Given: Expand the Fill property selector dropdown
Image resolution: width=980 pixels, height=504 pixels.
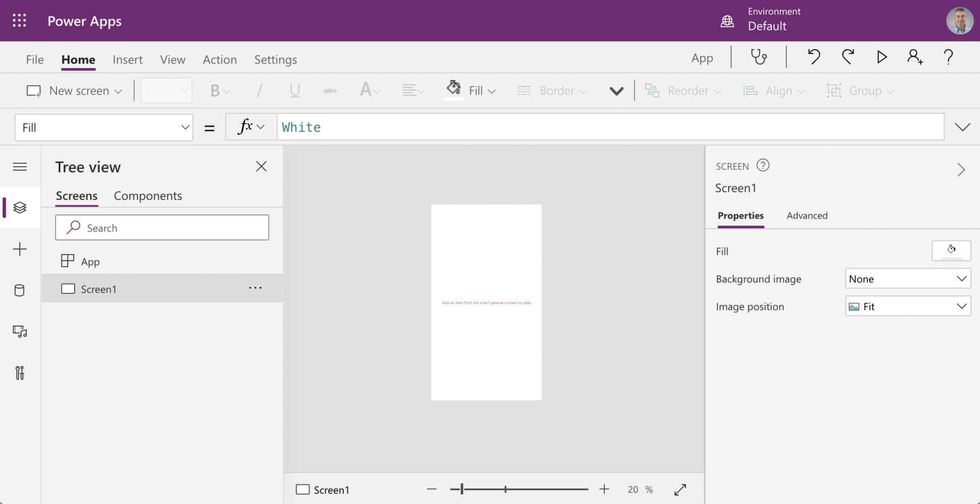Looking at the screenshot, I should 104,127.
